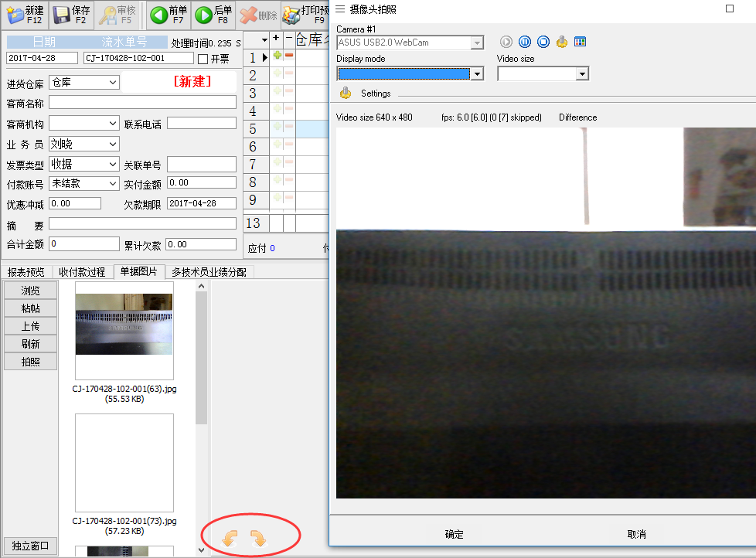Click the 拍照 take photo button
The height and width of the screenshot is (558, 756).
[x=30, y=362]
